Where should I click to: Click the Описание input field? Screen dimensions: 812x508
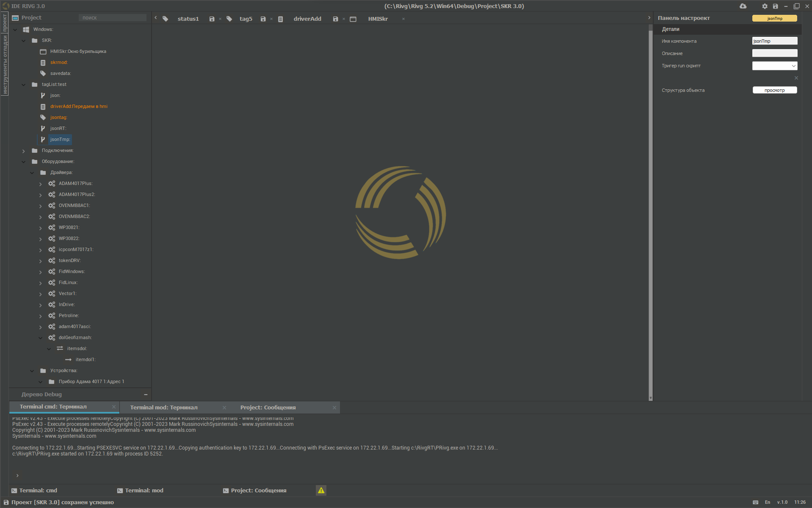(775, 53)
